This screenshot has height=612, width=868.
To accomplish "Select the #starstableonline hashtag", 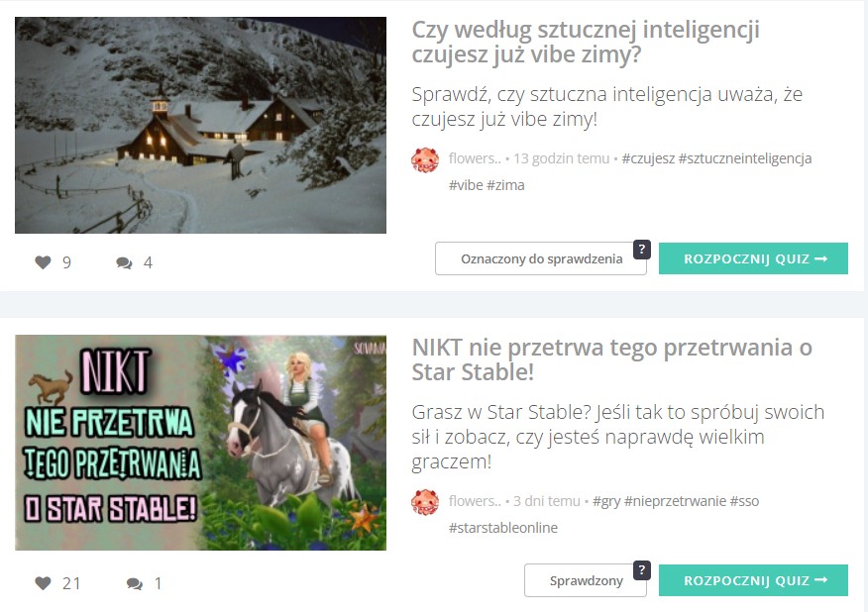I will [503, 528].
